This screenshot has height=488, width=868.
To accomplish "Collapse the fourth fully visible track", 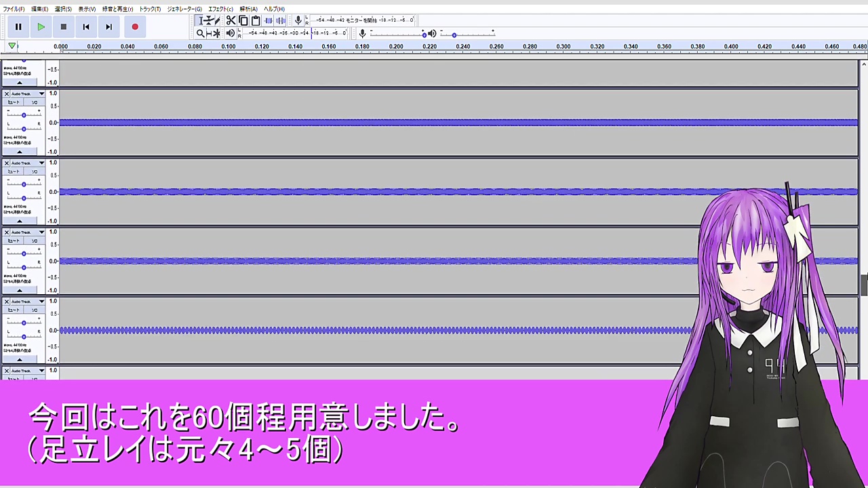I will tap(19, 360).
